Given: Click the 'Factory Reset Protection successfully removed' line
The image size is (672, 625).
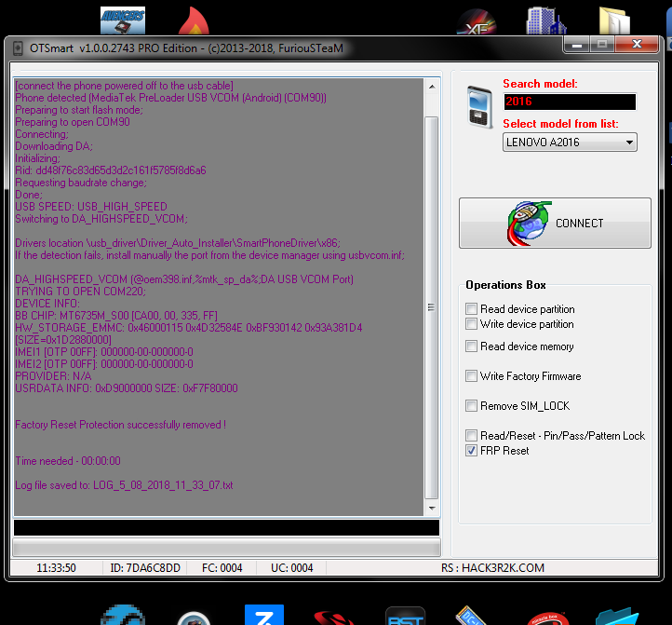Looking at the screenshot, I should tap(120, 425).
